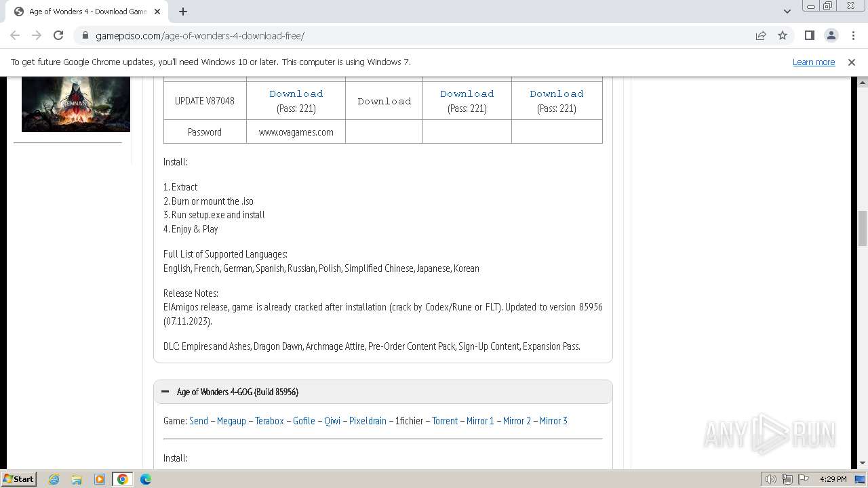The width and height of the screenshot is (868, 488).
Task: Select the UPDATE V87048 cell
Action: [205, 101]
